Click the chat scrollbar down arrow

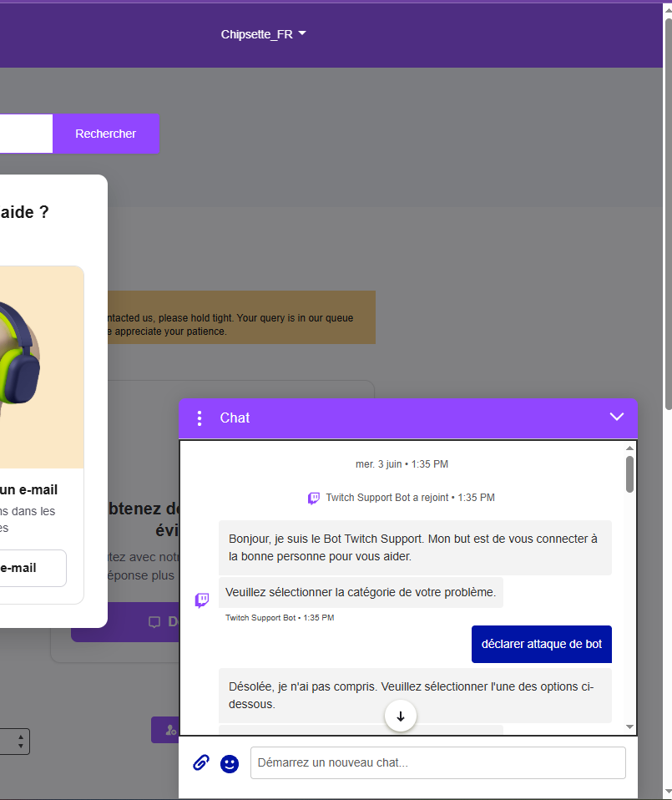click(629, 727)
